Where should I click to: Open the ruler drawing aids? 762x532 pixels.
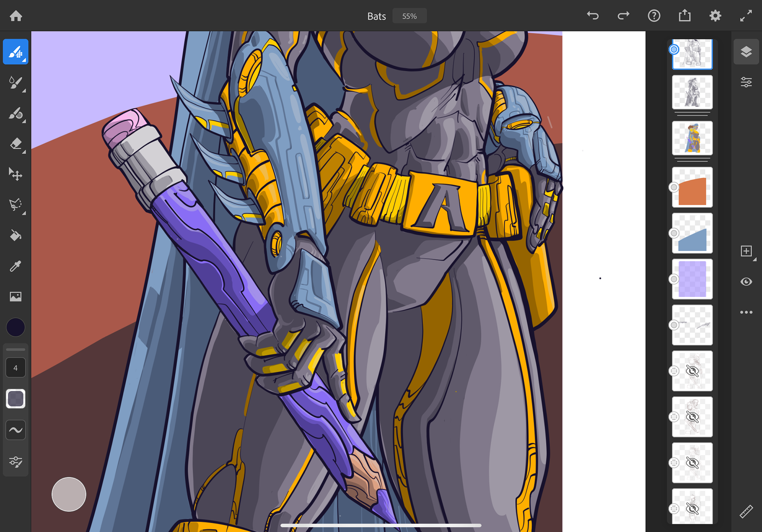click(x=746, y=511)
